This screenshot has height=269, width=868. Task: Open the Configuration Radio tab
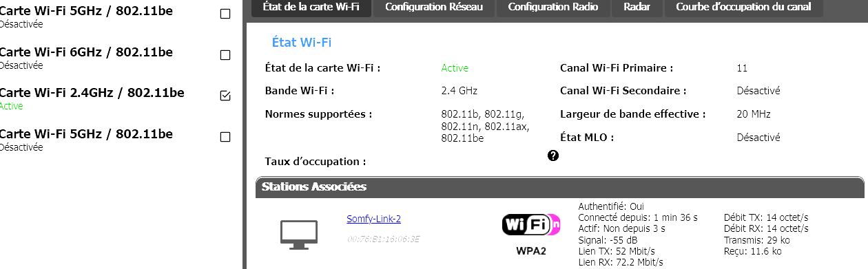pyautogui.click(x=553, y=8)
